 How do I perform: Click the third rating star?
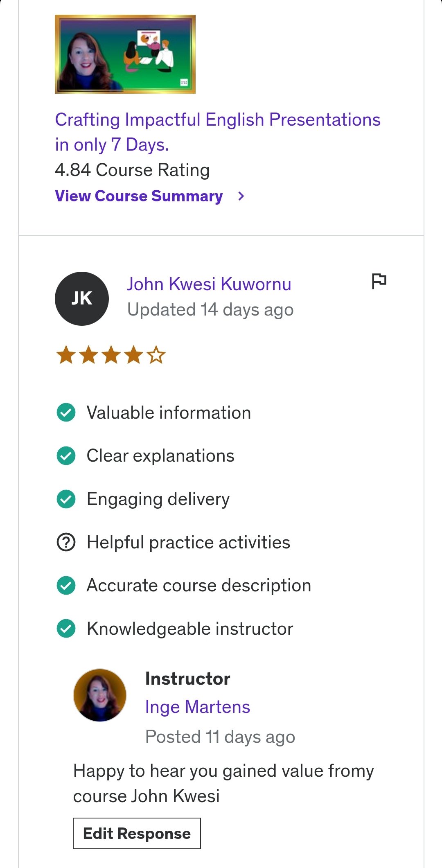coord(111,355)
